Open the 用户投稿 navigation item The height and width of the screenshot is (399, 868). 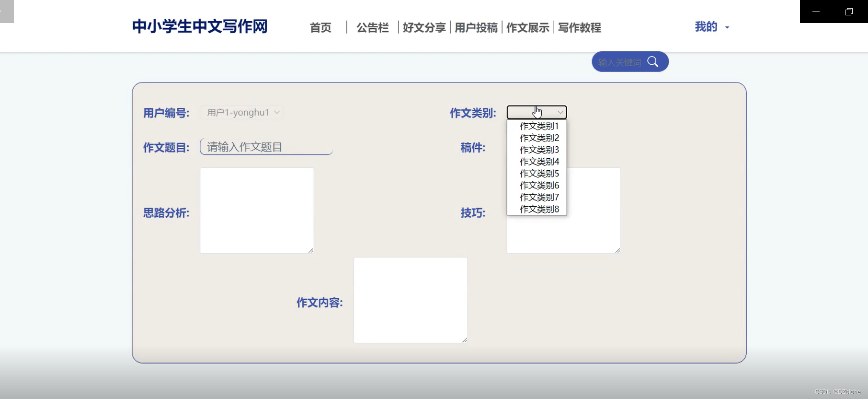click(x=476, y=28)
